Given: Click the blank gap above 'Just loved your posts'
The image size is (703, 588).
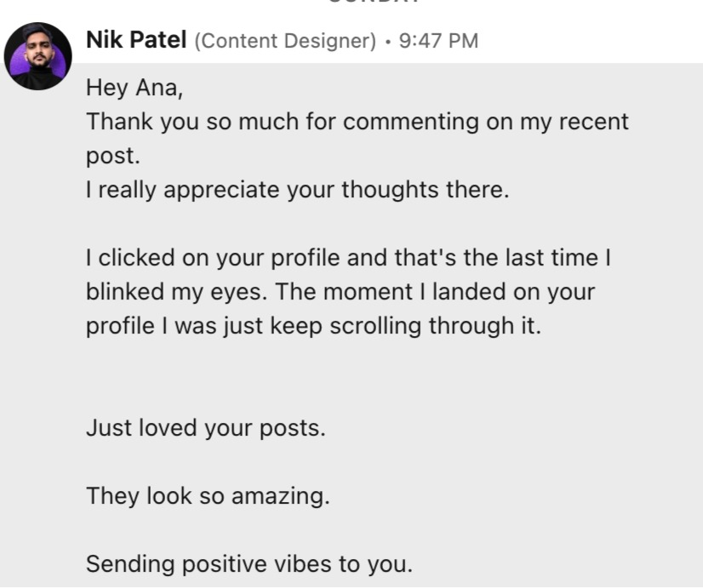Looking at the screenshot, I should coord(350,377).
